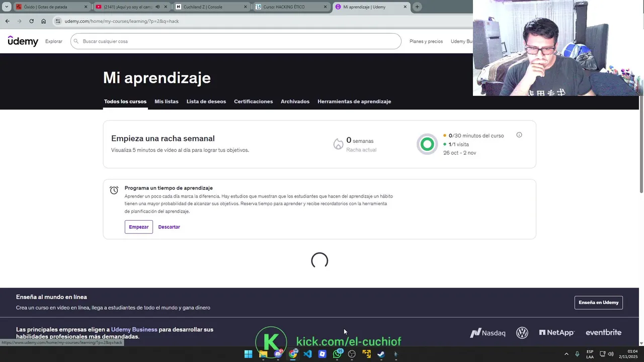Open Discord from taskbar
The image size is (644, 362).
(278, 354)
